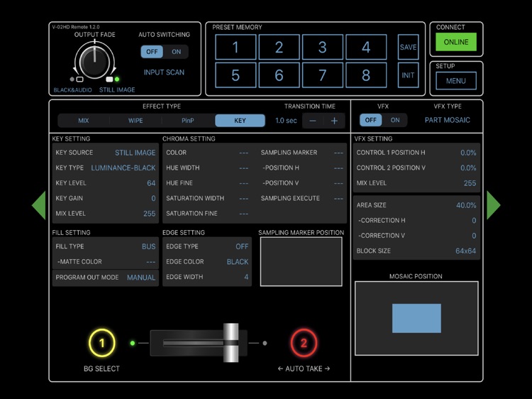Recall preset memory 4
This screenshot has height=399, width=532.
(366, 47)
